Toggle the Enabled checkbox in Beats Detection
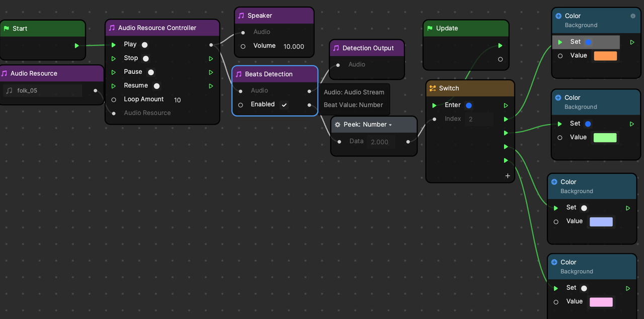Viewport: 644px width, 319px height. coord(284,105)
